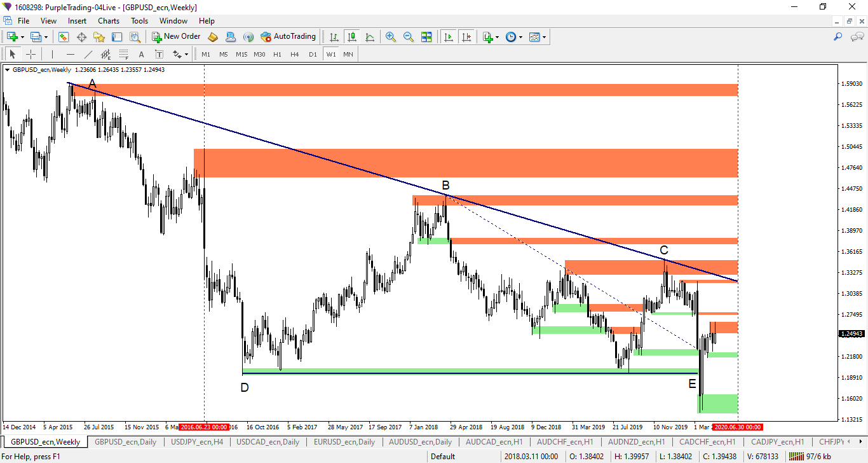Switch to the MN timeframe
868x463 pixels.
tap(348, 54)
